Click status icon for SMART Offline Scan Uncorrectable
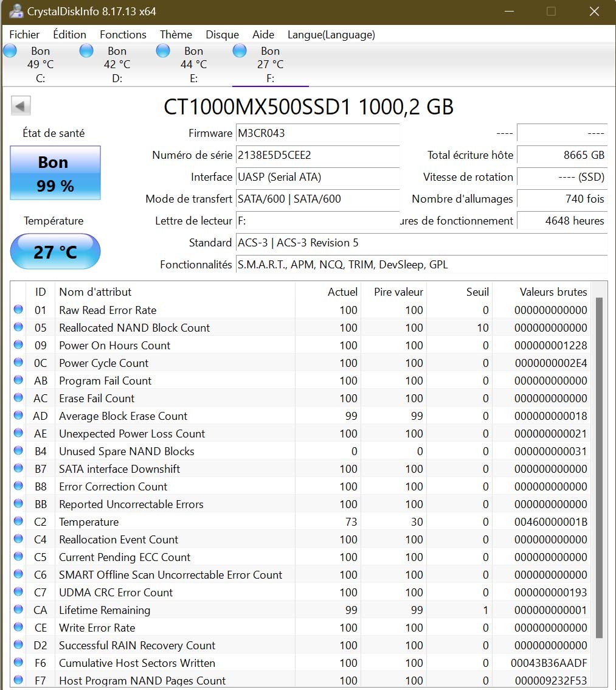 tap(18, 574)
